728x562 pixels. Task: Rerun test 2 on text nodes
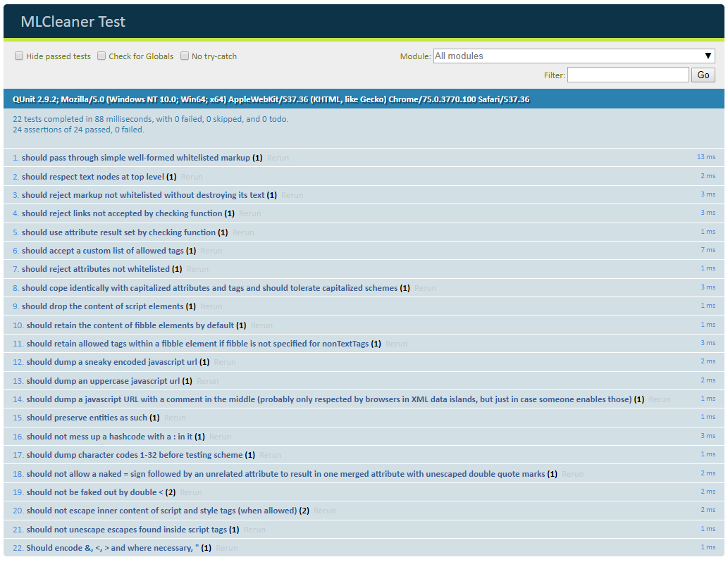pos(192,177)
